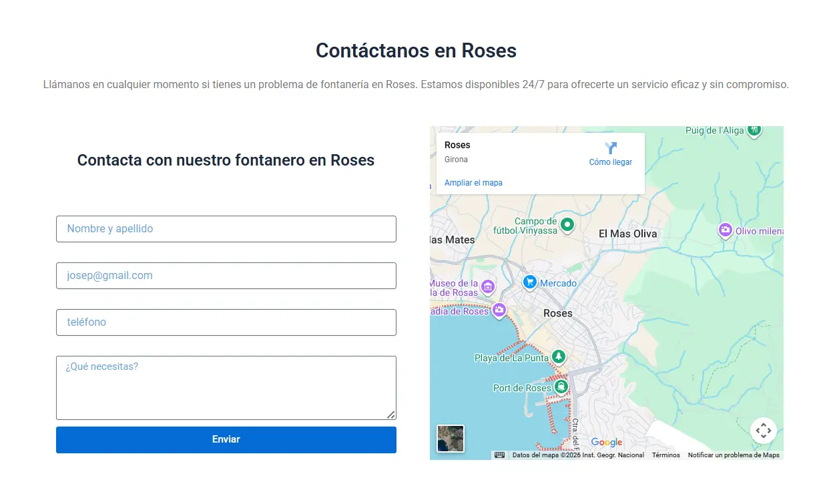Focus the Nombre y apellido field

click(226, 229)
